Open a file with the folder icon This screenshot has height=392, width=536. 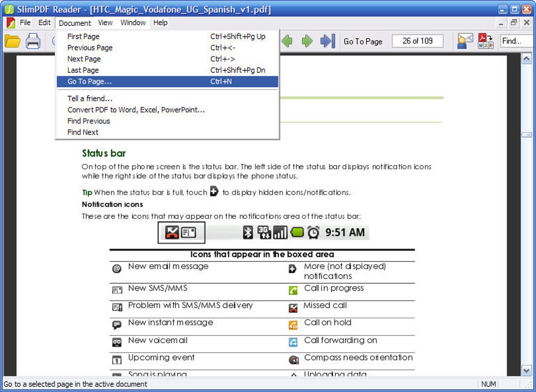click(x=13, y=41)
